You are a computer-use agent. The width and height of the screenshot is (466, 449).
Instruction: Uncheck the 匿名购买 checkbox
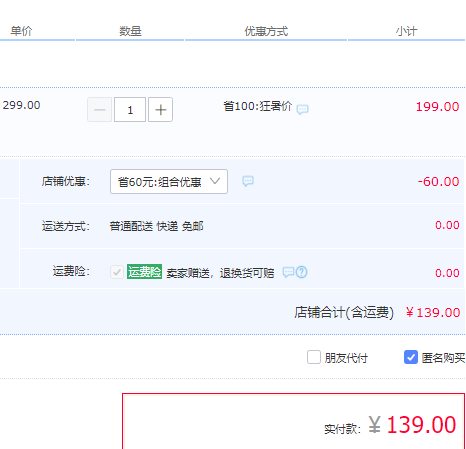411,357
